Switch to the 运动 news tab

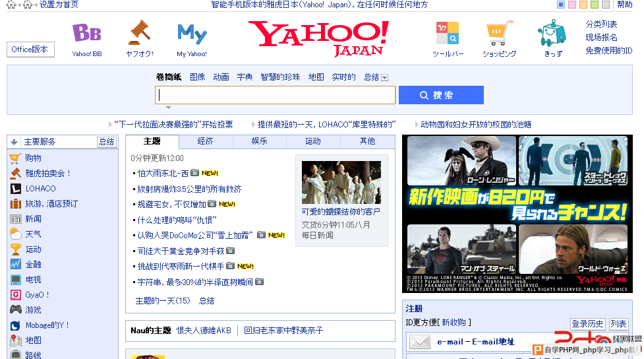pyautogui.click(x=313, y=141)
